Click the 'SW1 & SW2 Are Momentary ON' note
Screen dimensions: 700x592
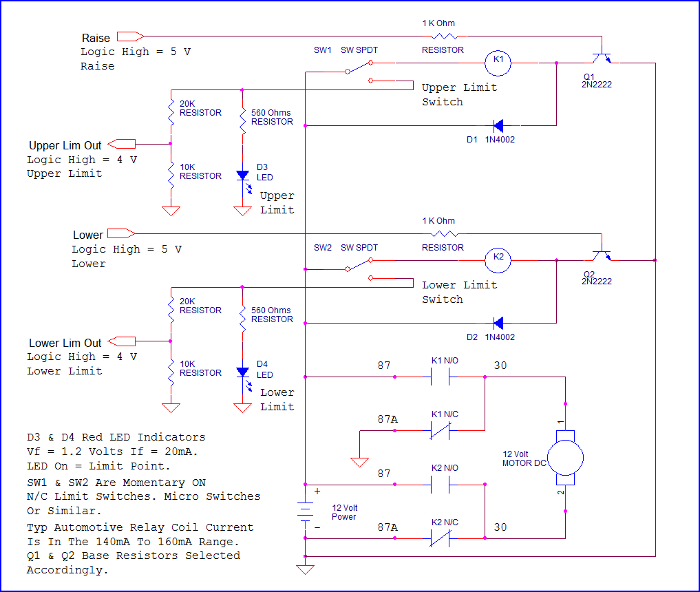(116, 483)
